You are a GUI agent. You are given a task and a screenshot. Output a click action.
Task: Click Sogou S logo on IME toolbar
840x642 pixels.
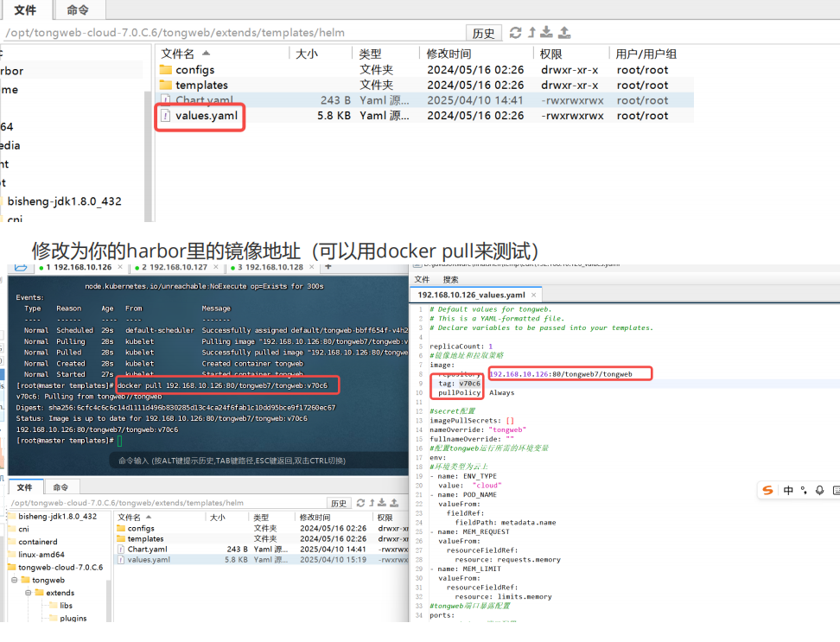767,490
